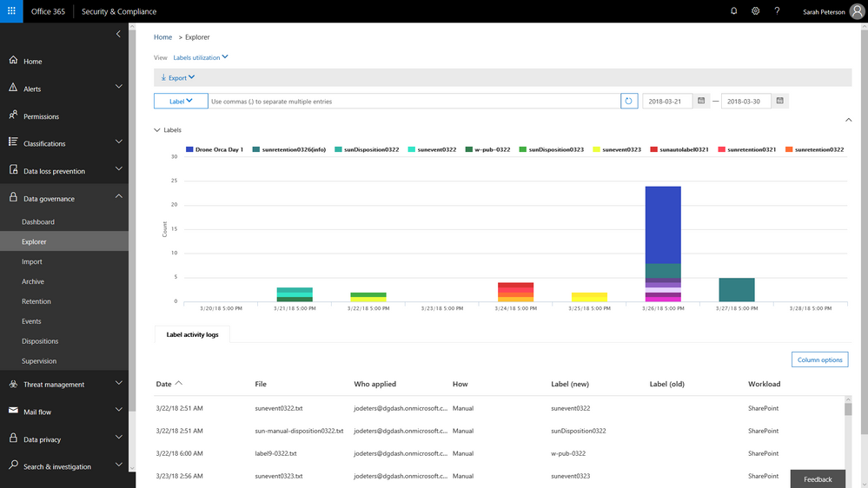The height and width of the screenshot is (488, 868).
Task: Open the Labels utilization view dropdown
Action: point(201,57)
